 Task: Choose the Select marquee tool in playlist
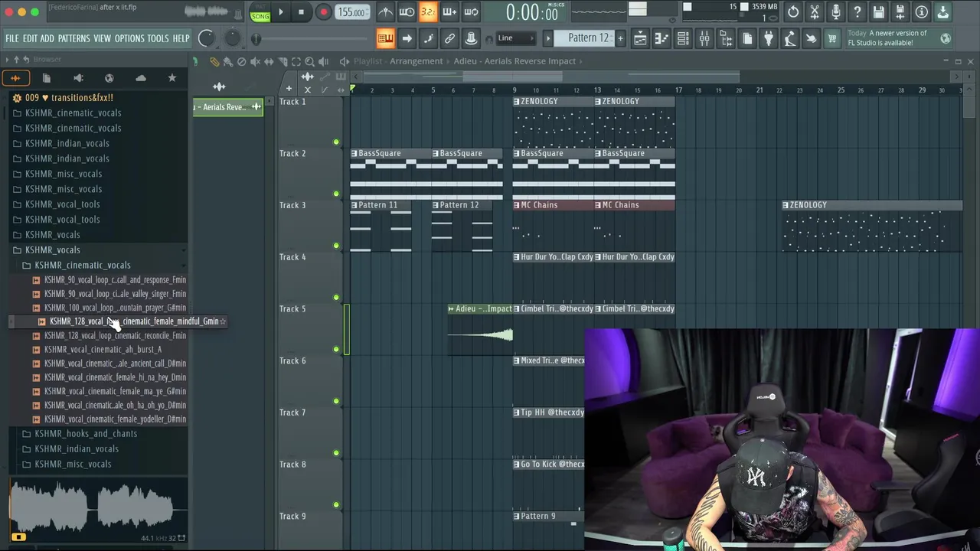(296, 62)
